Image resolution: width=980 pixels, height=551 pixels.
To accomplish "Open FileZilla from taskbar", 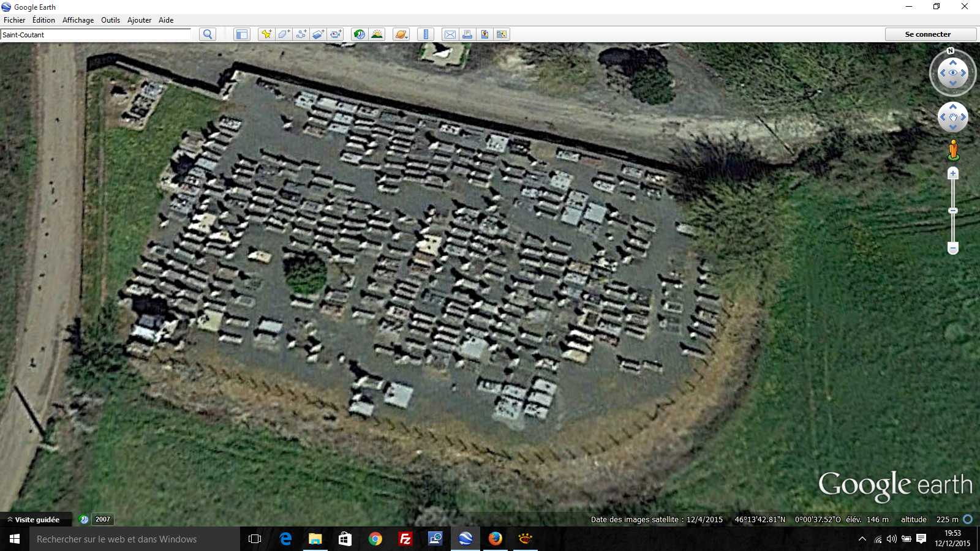I will pos(405,539).
